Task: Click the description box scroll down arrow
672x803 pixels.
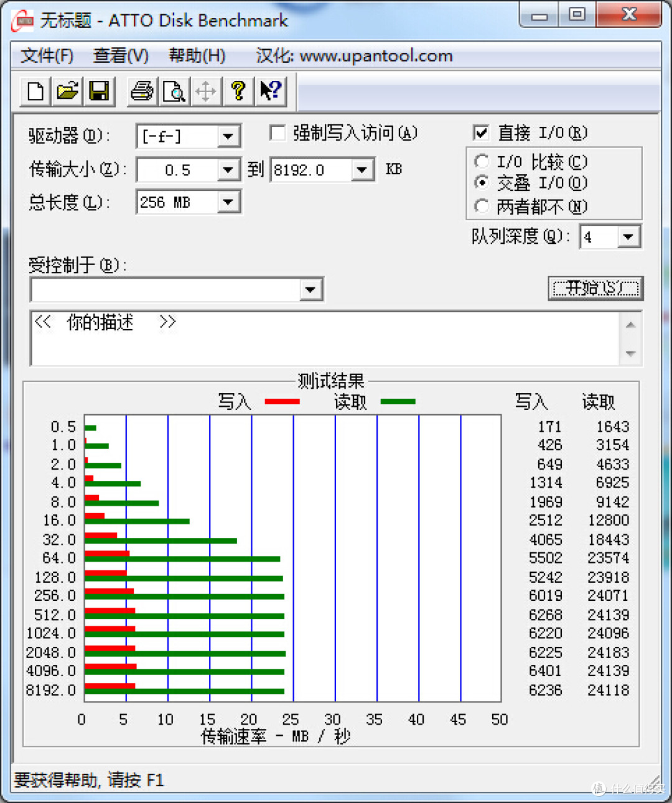Action: click(630, 353)
